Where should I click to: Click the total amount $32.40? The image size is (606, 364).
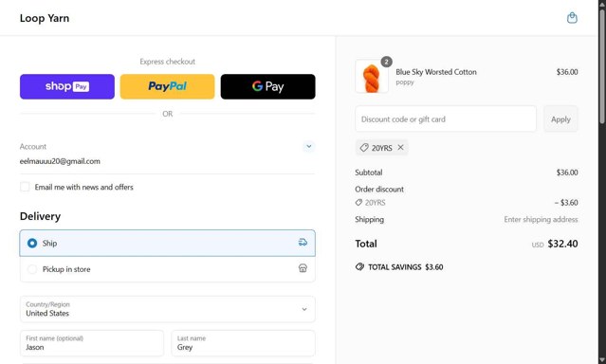click(x=562, y=244)
